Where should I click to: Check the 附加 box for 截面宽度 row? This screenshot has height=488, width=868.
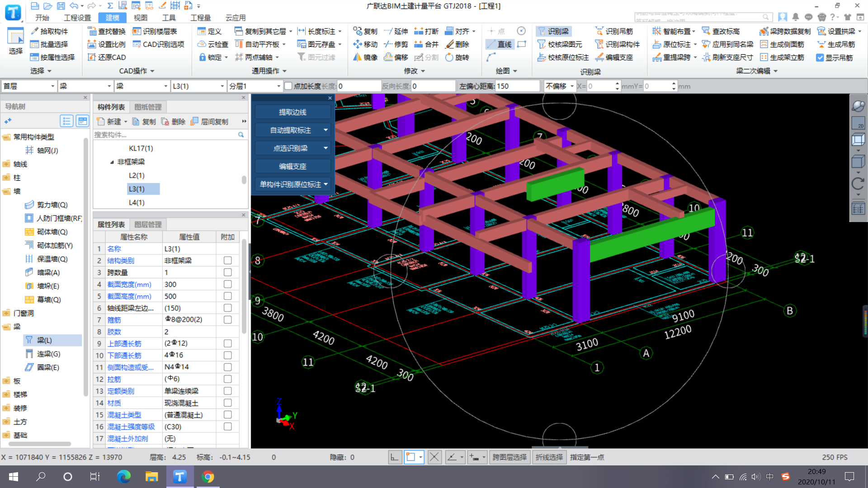[x=228, y=284]
